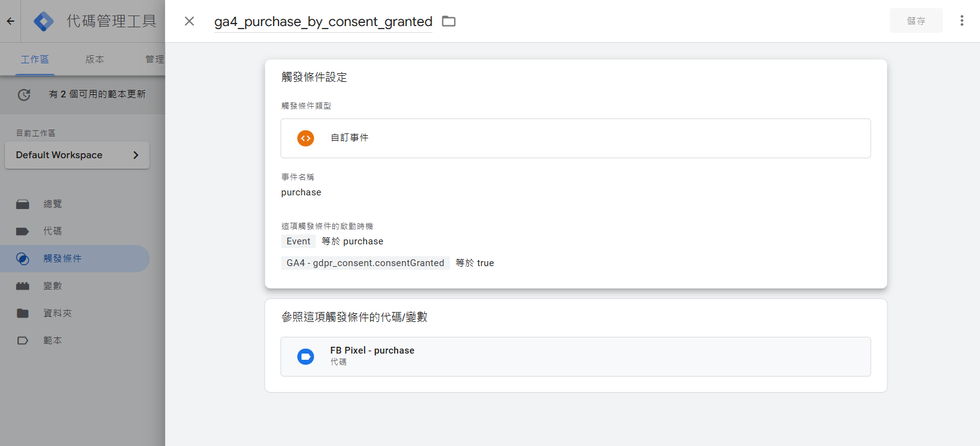Screen dimensions: 980x446
Task: Open the 範本 (Templates) sidebar icon
Action: pyautogui.click(x=22, y=340)
